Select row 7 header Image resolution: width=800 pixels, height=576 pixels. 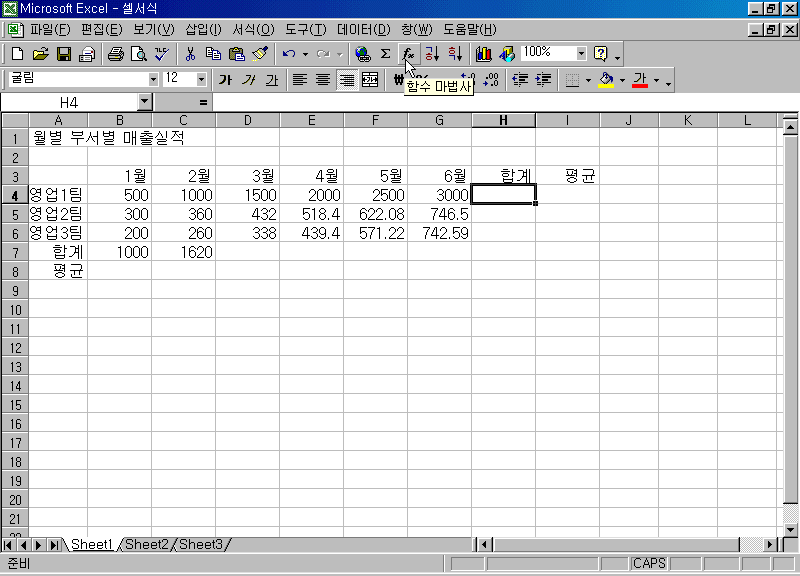(15, 253)
